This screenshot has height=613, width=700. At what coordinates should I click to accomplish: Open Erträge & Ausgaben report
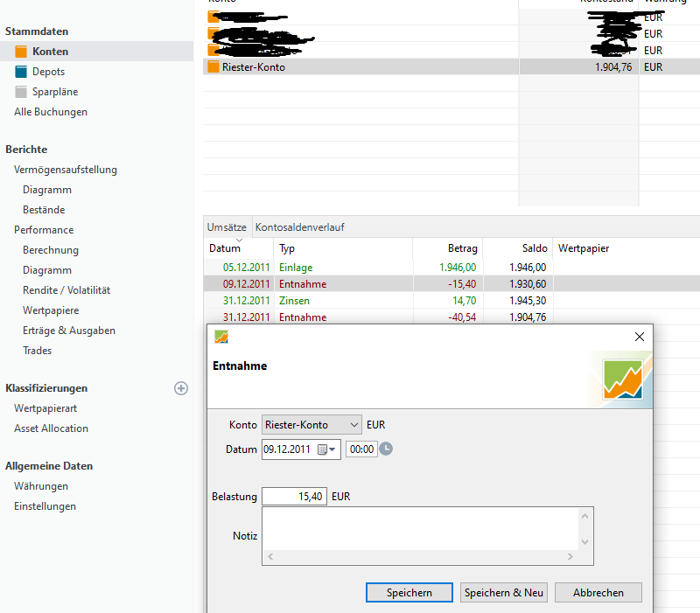(x=69, y=331)
